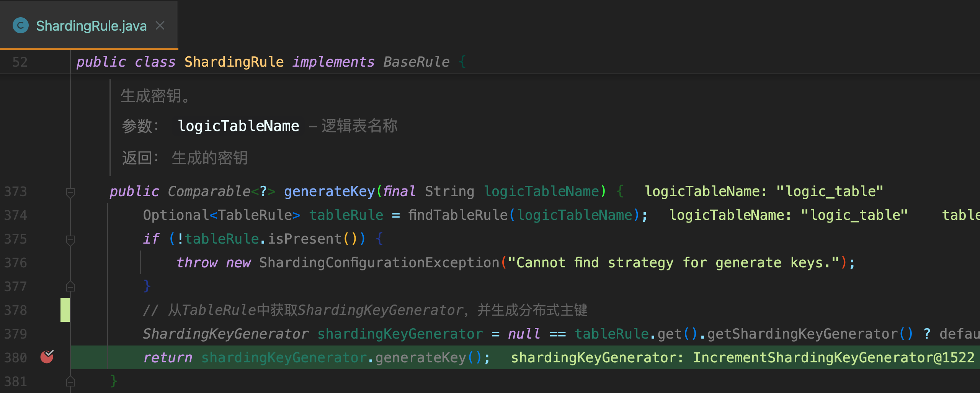Select the ShardingRule.java tab
The image size is (980, 393).
pos(91,26)
